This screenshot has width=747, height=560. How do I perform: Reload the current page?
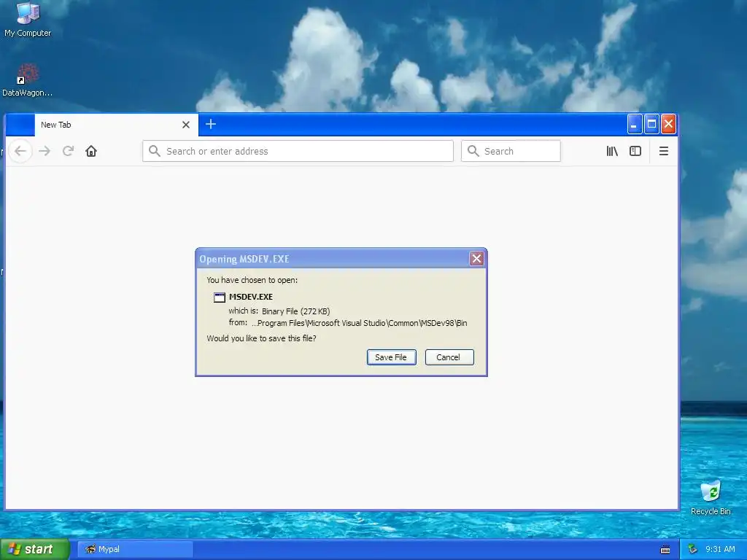(68, 152)
